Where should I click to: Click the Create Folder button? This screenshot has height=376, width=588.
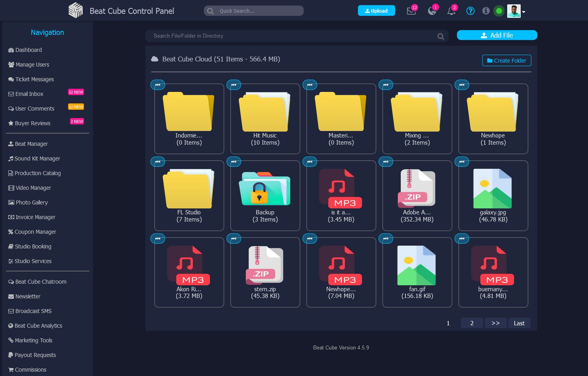[x=506, y=61]
